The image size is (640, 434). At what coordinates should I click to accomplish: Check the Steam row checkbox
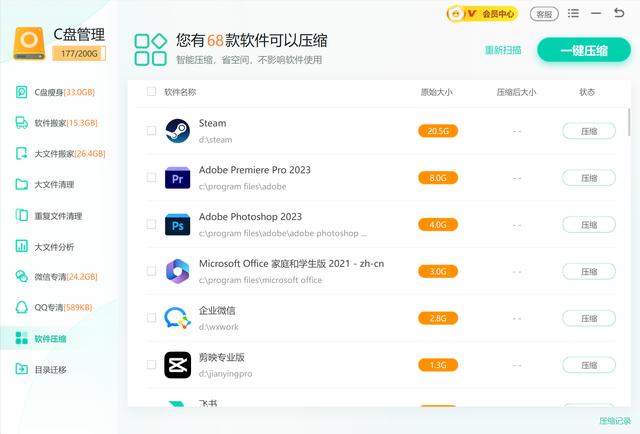151,131
